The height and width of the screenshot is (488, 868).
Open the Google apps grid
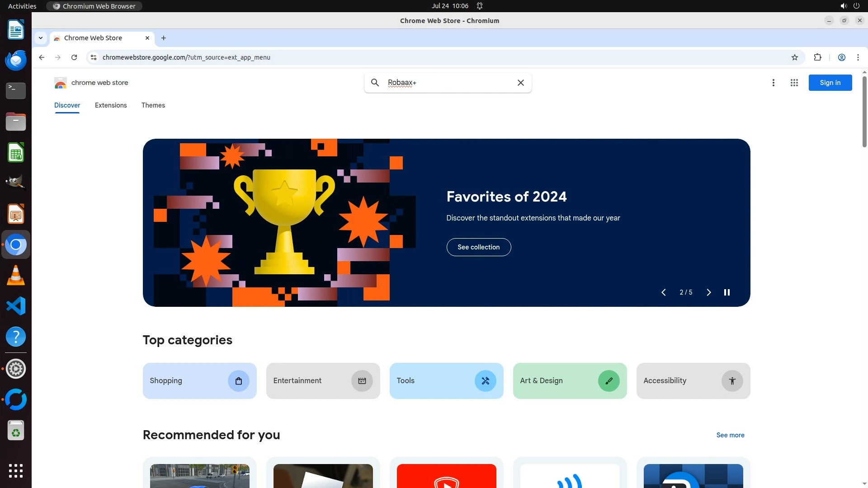794,83
